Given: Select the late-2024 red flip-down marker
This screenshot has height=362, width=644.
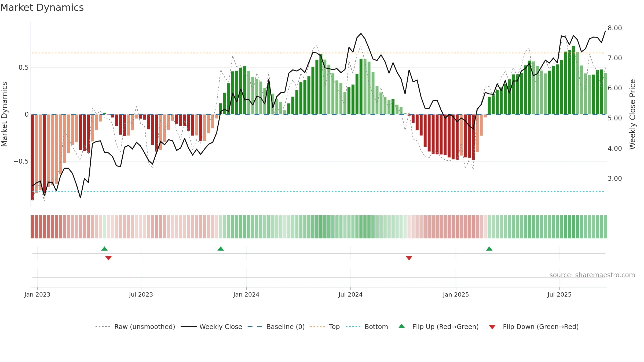Looking at the screenshot, I should click(x=409, y=258).
